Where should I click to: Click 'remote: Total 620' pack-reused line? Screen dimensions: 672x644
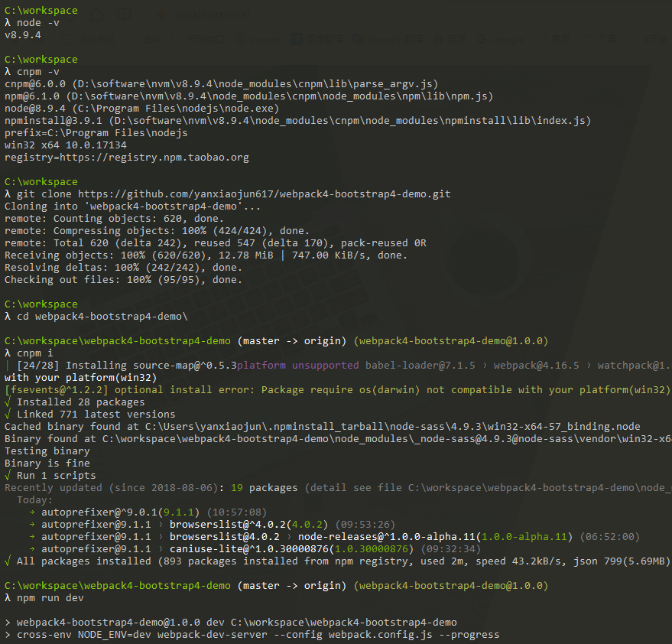tap(215, 242)
